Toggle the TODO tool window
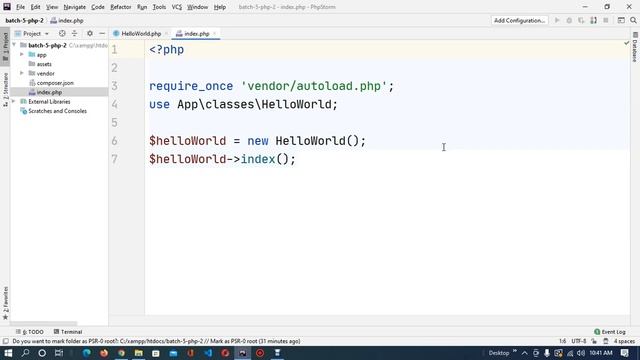The height and width of the screenshot is (360, 640). tap(30, 332)
